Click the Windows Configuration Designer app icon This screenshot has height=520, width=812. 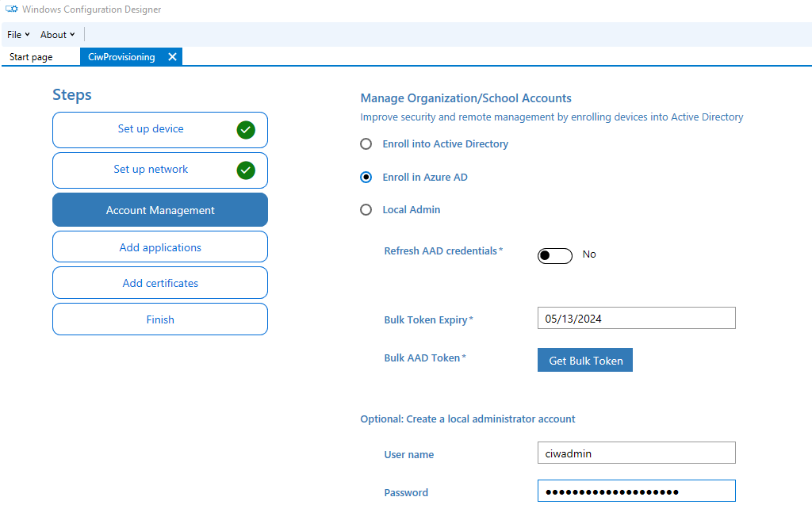[11, 10]
